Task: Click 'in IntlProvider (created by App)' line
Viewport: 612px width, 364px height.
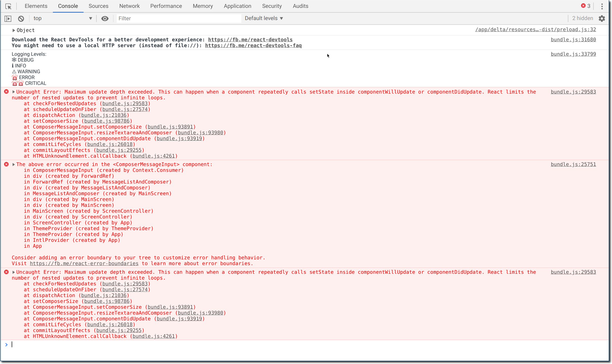Action: click(x=72, y=240)
